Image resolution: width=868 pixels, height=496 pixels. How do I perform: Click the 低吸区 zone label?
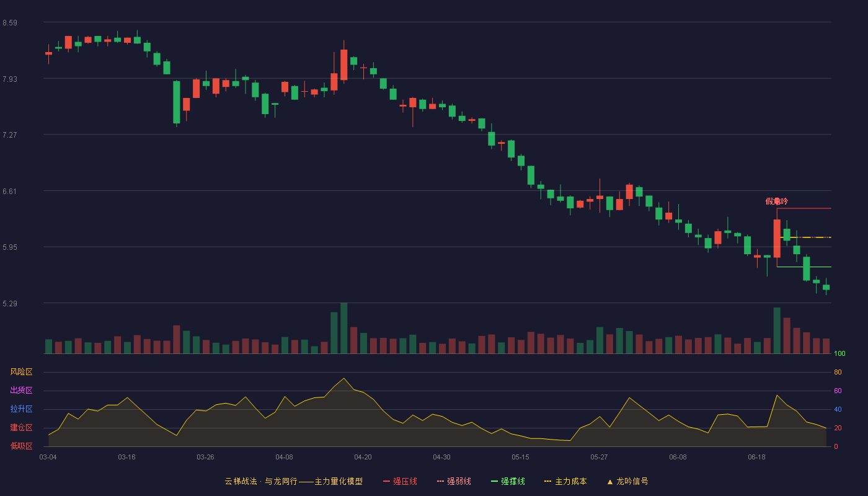(x=21, y=446)
